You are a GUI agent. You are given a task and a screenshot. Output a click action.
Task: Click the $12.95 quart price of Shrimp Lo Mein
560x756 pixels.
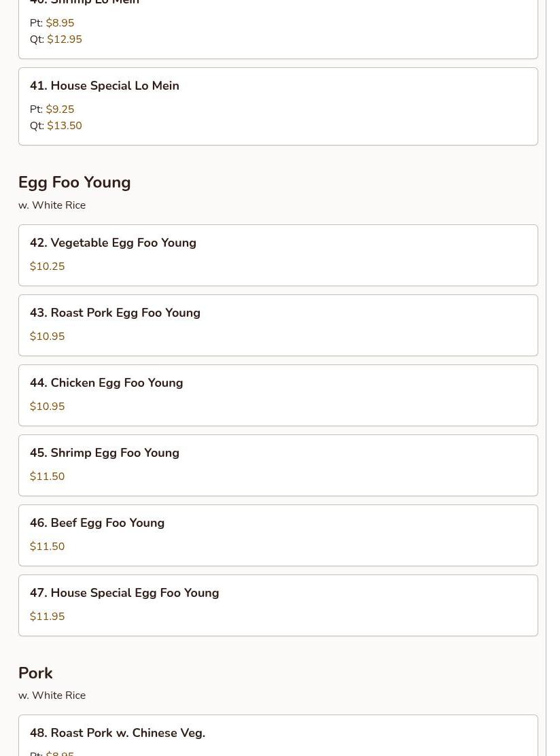[65, 39]
